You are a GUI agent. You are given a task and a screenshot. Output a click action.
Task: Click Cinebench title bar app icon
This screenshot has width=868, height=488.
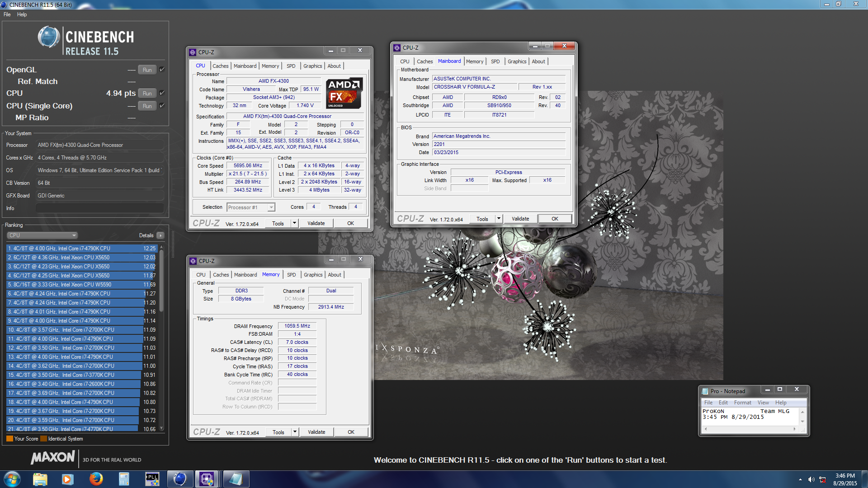click(x=4, y=5)
